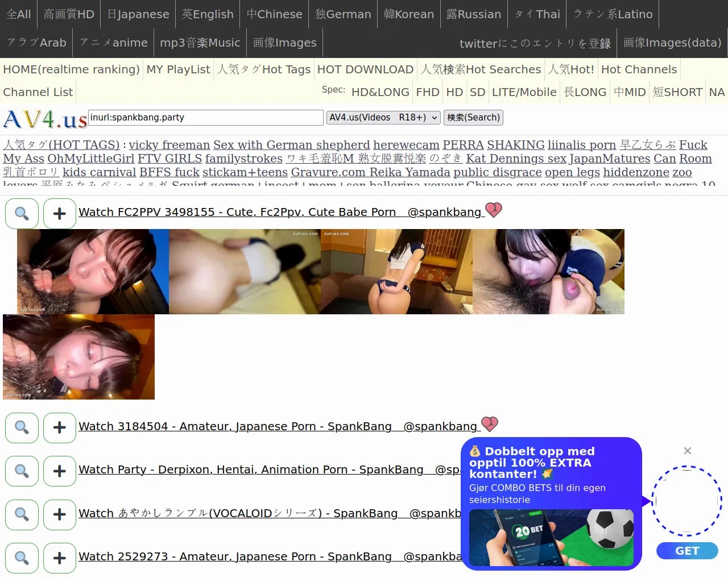Open the Channel List
This screenshot has height=582, width=728.
[x=38, y=92]
